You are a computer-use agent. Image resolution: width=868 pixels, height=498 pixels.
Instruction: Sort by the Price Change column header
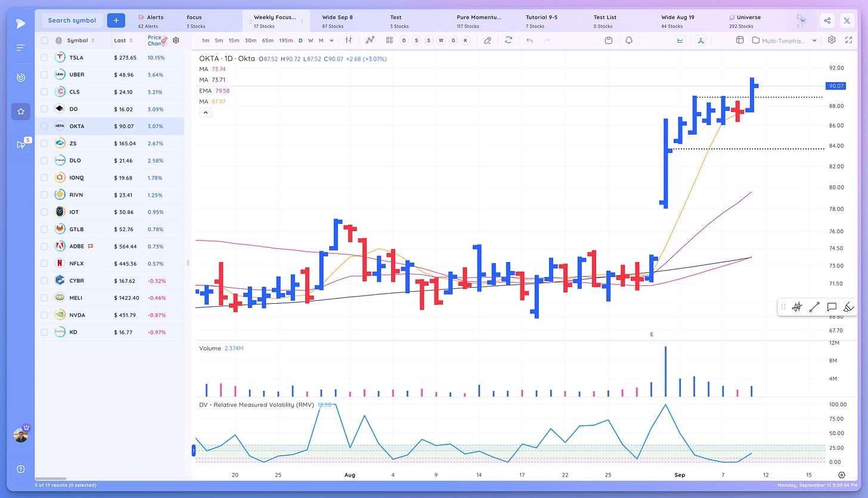(x=155, y=41)
